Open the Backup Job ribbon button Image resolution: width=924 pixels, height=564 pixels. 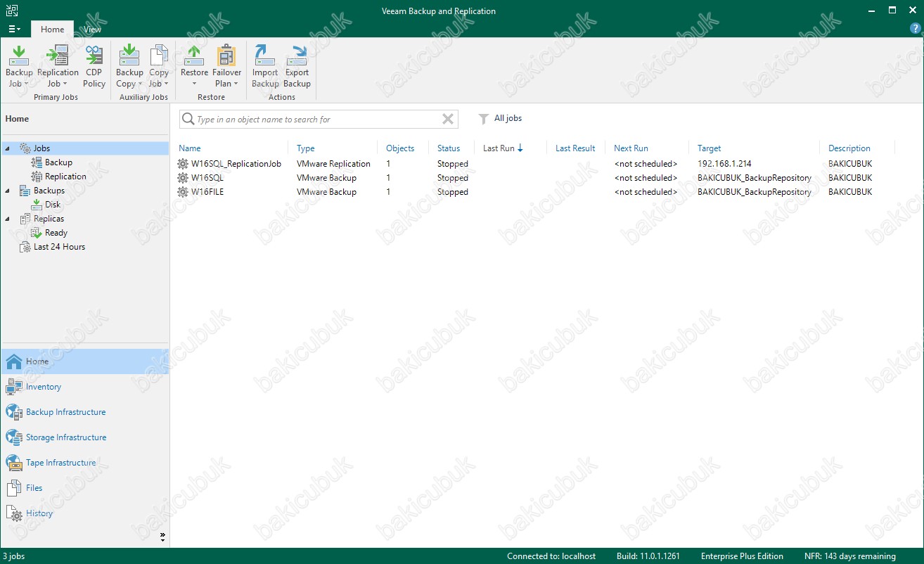click(x=19, y=67)
